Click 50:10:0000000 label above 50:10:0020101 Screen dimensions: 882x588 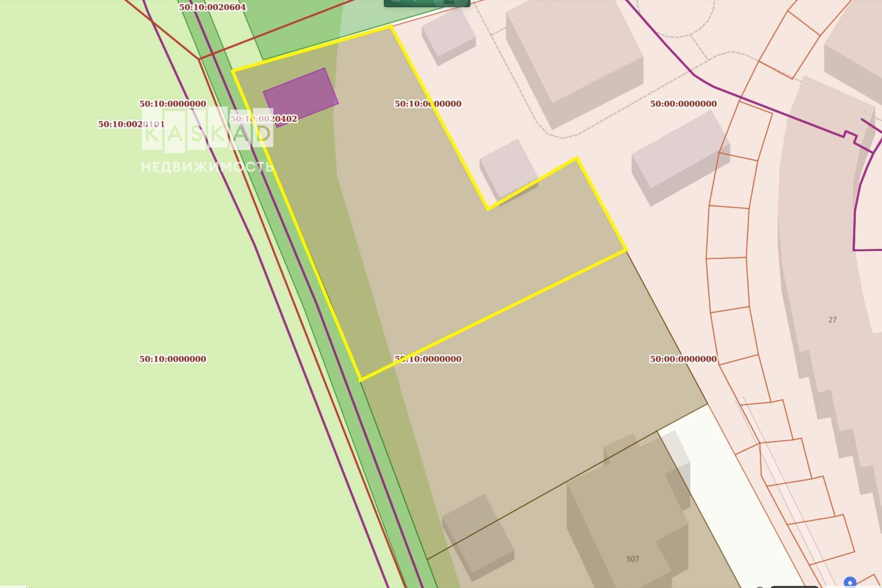[x=173, y=104]
